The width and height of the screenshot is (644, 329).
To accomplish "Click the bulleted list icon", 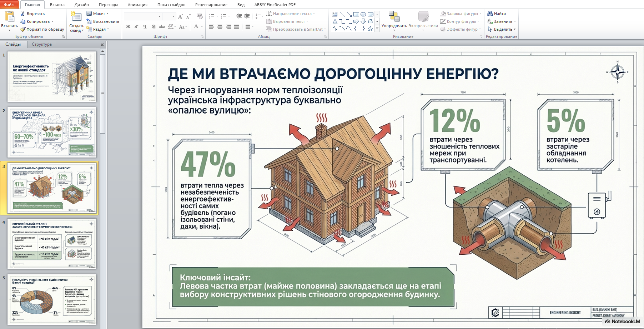I will tap(211, 16).
